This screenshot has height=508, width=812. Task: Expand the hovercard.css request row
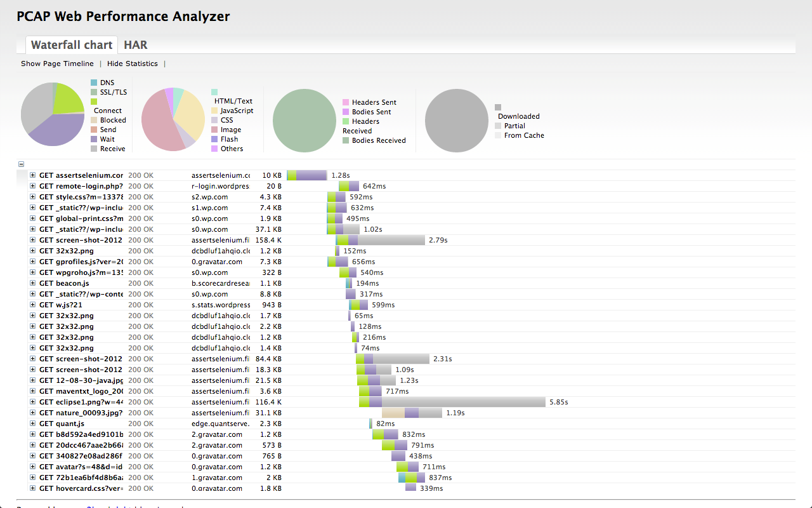[33, 488]
